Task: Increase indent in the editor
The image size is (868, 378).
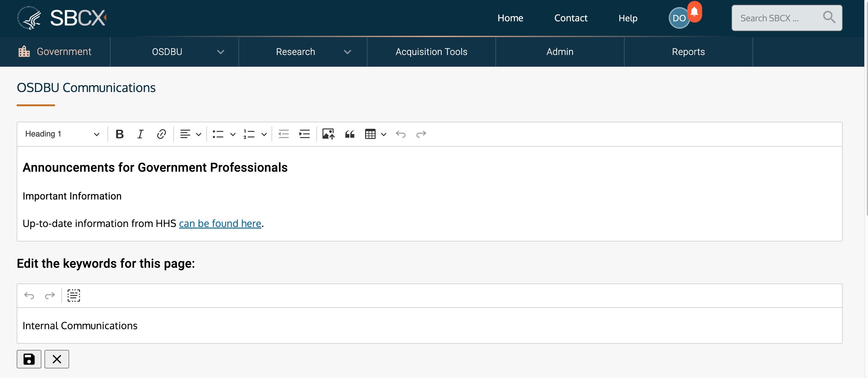Action: tap(304, 134)
